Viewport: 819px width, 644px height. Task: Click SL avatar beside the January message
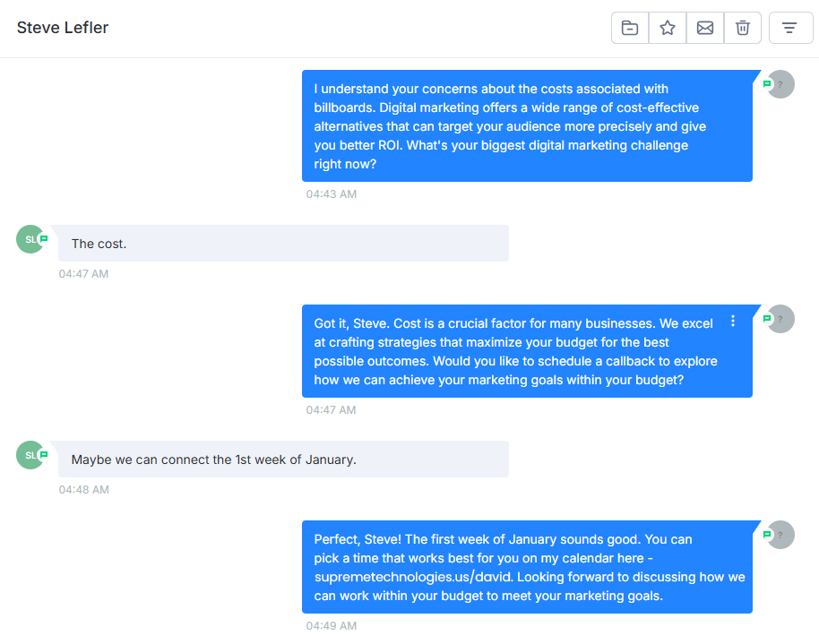tap(30, 455)
